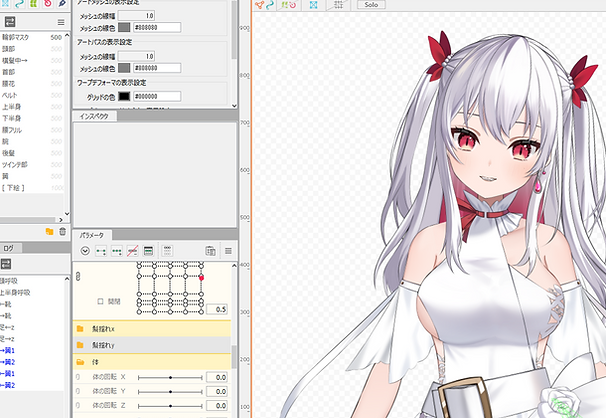The width and height of the screenshot is (606, 418).
Task: Click the display settings scroll down arrow
Action: tap(234, 105)
